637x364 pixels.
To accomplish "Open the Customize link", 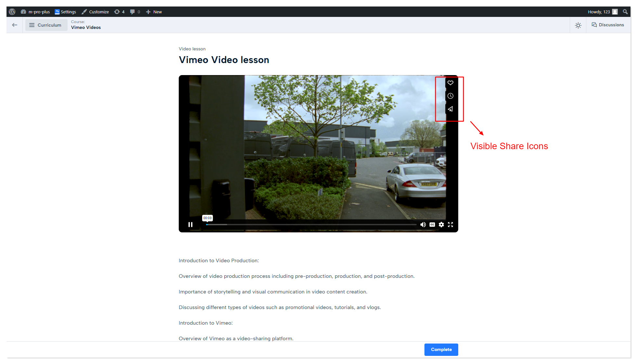I will point(95,12).
